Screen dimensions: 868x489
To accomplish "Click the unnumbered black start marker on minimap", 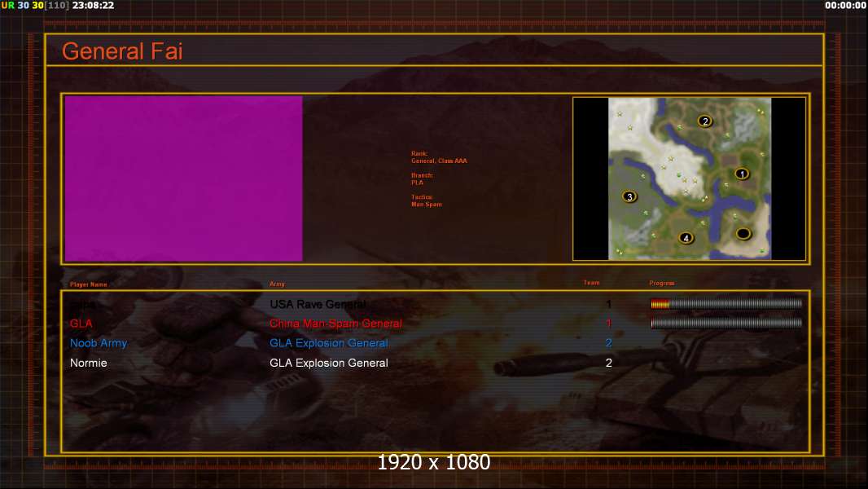I will coord(743,234).
